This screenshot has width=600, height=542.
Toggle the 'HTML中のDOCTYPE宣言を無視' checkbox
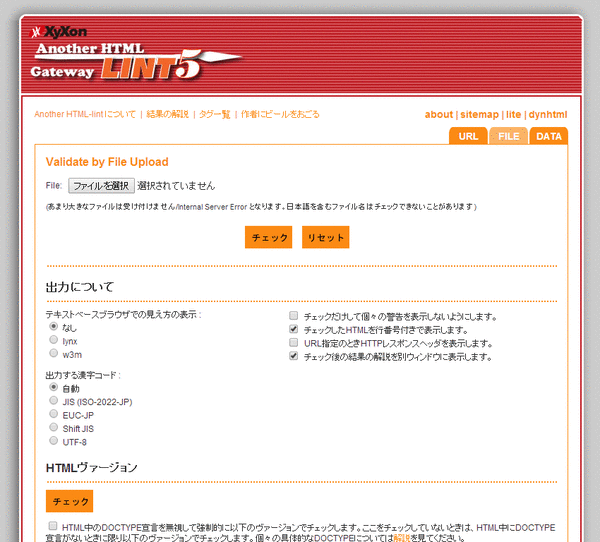coord(53,526)
